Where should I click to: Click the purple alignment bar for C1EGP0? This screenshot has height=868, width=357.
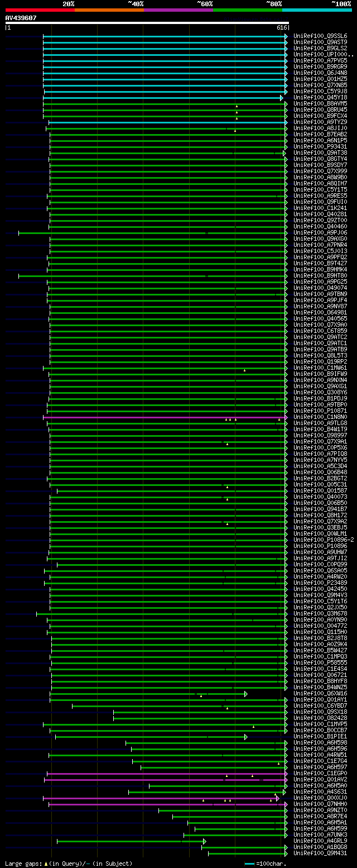tap(167, 774)
